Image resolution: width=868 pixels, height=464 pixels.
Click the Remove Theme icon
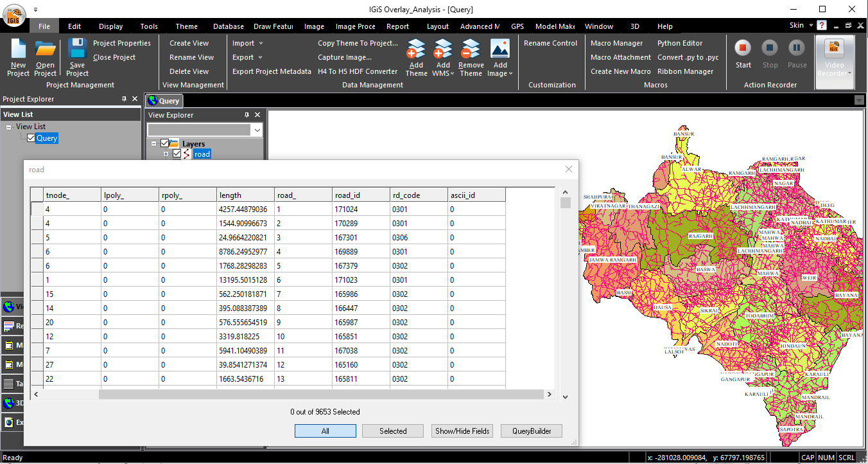click(x=471, y=49)
